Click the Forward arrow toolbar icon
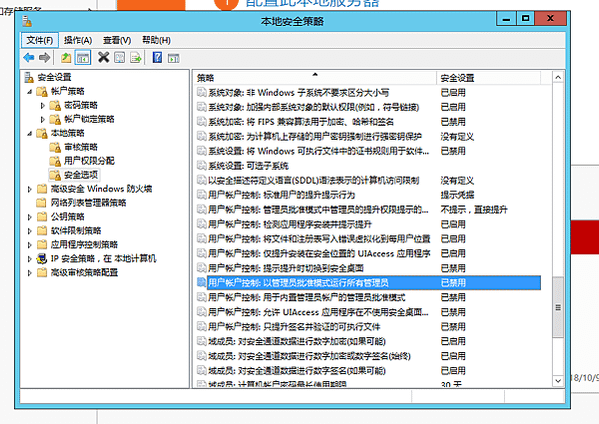This screenshot has height=424, width=599. 45,58
